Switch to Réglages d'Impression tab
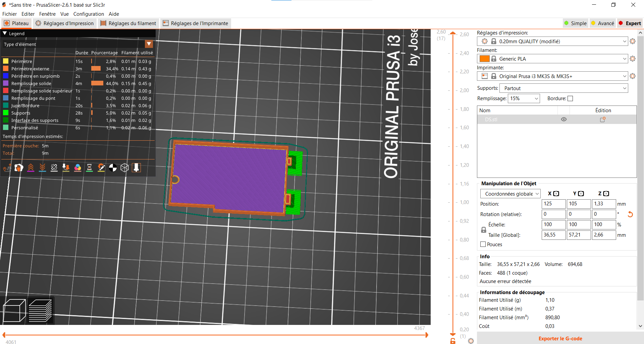This screenshot has height=344, width=644. coord(64,23)
